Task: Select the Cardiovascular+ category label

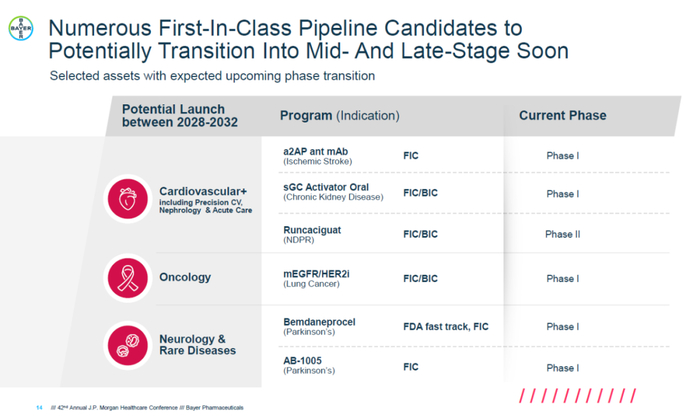Action: [x=203, y=190]
